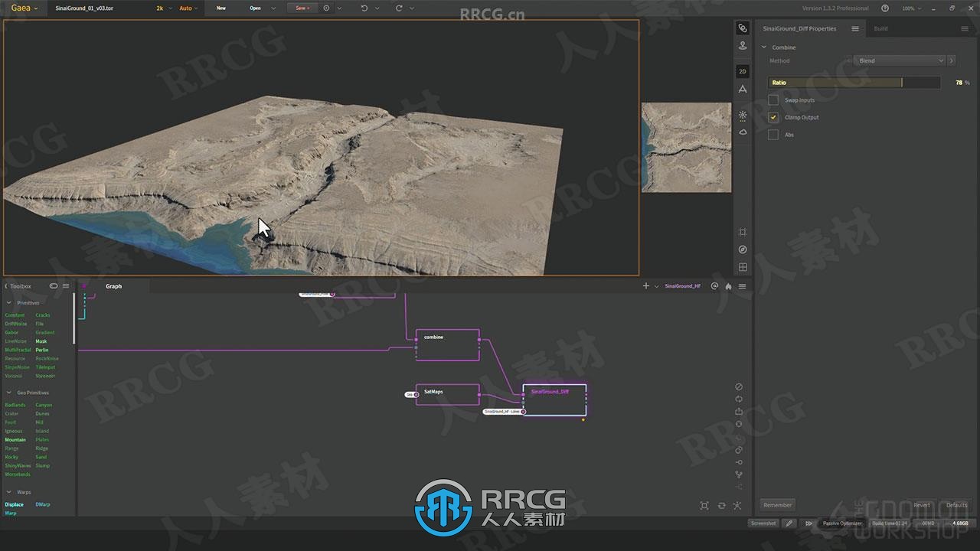Image resolution: width=980 pixels, height=551 pixels.
Task: Select the Canyon node in Toolbox
Action: tap(44, 405)
